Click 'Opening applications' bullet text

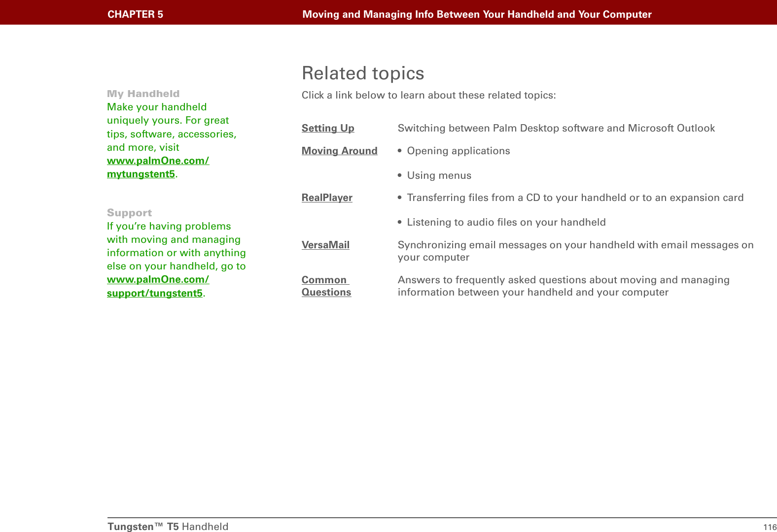(x=459, y=151)
